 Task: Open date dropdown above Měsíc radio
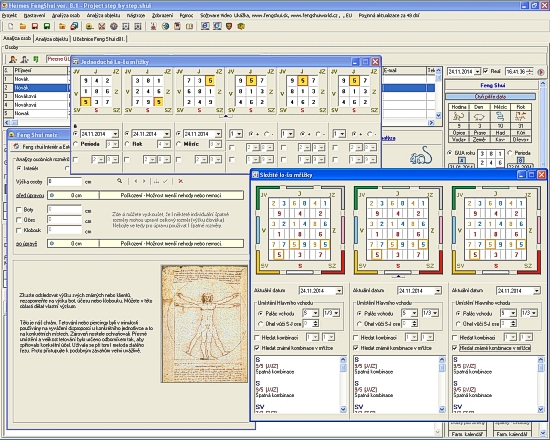pos(218,134)
